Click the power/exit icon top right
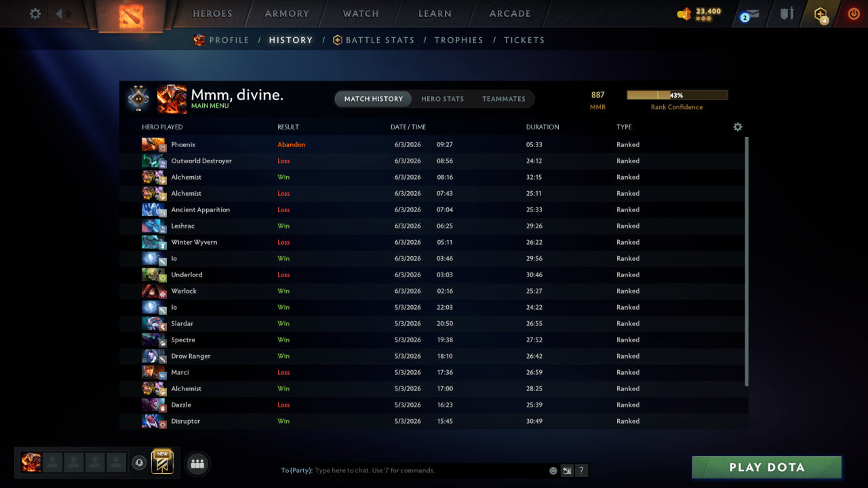This screenshot has height=488, width=868. pos(853,13)
